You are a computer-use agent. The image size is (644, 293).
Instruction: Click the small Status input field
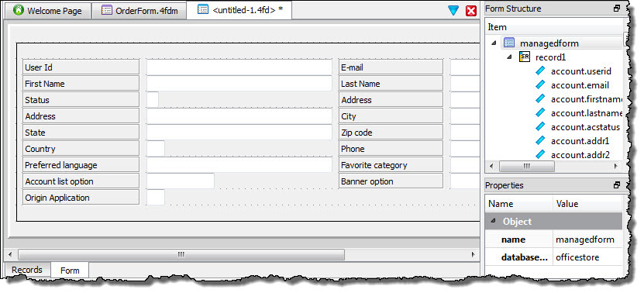click(x=153, y=100)
